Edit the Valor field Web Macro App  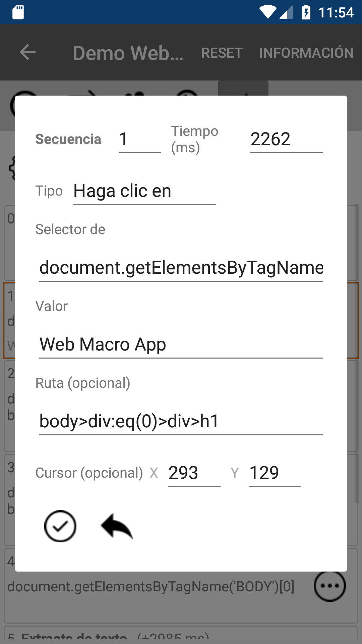pyautogui.click(x=181, y=345)
